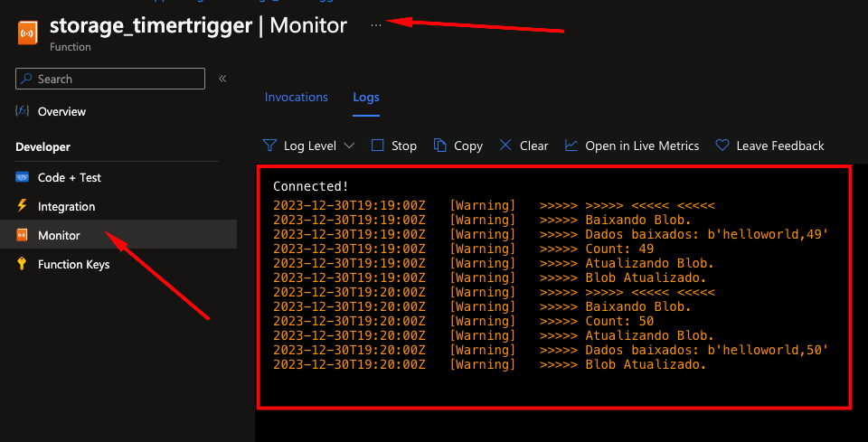Click the Monitor sidebar icon
Screen dimensions: 868x442
point(22,235)
